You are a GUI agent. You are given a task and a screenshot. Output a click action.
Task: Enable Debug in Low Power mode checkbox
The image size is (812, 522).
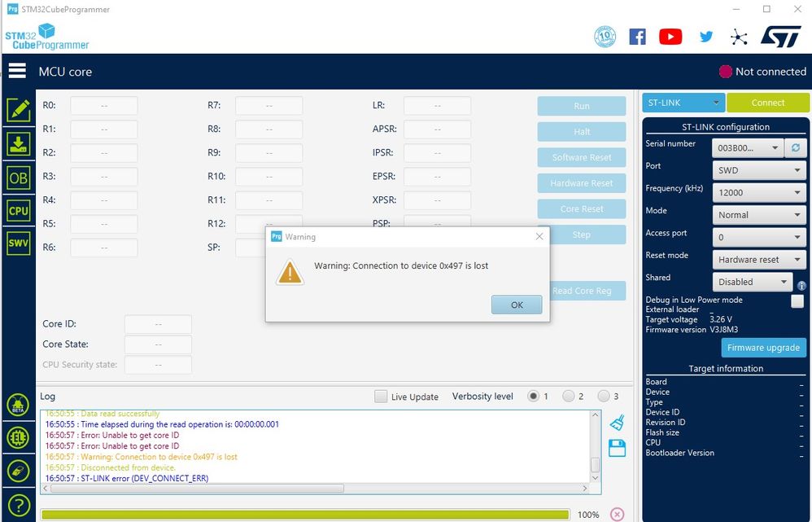797,301
